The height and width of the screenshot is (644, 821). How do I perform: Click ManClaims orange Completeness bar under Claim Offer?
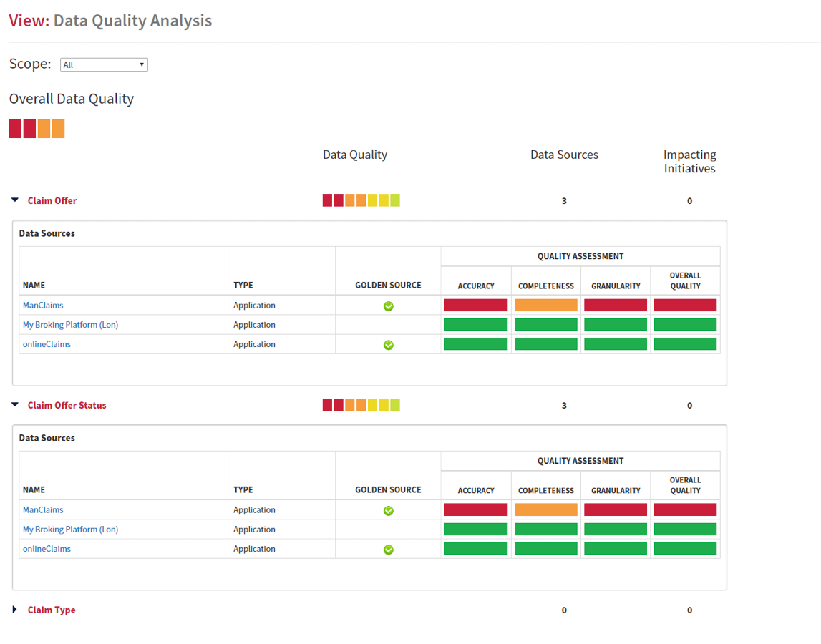click(x=546, y=306)
